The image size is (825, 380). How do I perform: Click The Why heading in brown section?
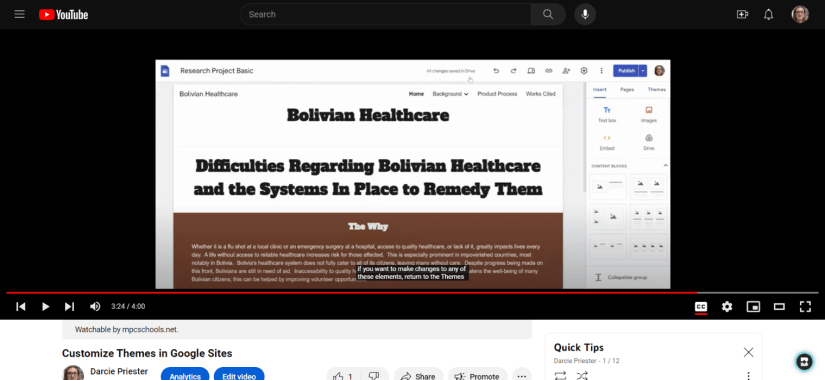click(x=368, y=227)
